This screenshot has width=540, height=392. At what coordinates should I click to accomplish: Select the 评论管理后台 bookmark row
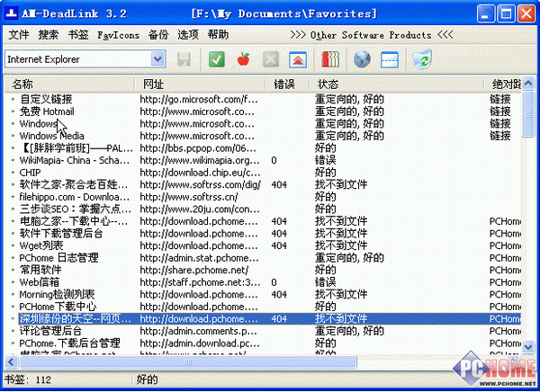[x=263, y=331]
